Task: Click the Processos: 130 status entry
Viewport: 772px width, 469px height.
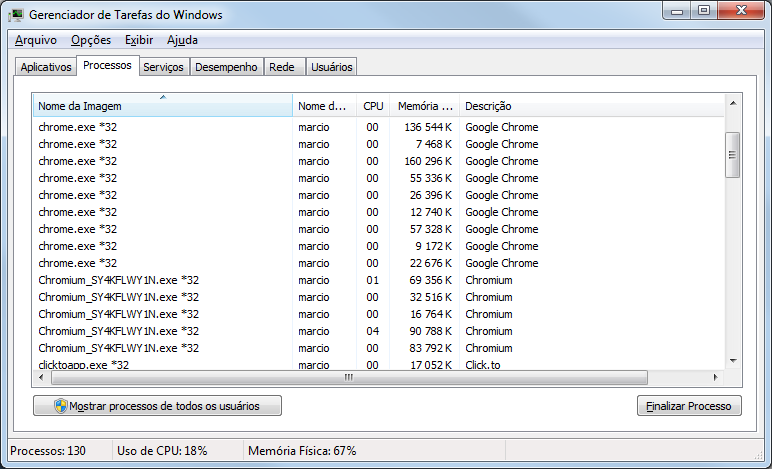Action: click(x=48, y=451)
